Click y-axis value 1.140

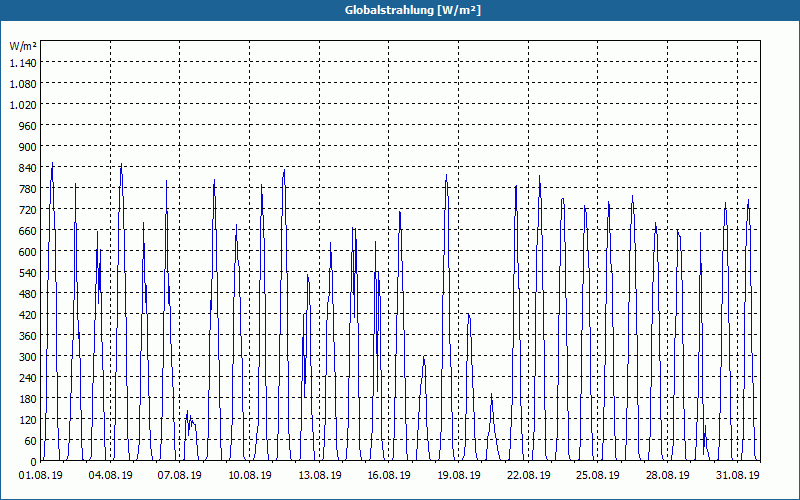23,62
